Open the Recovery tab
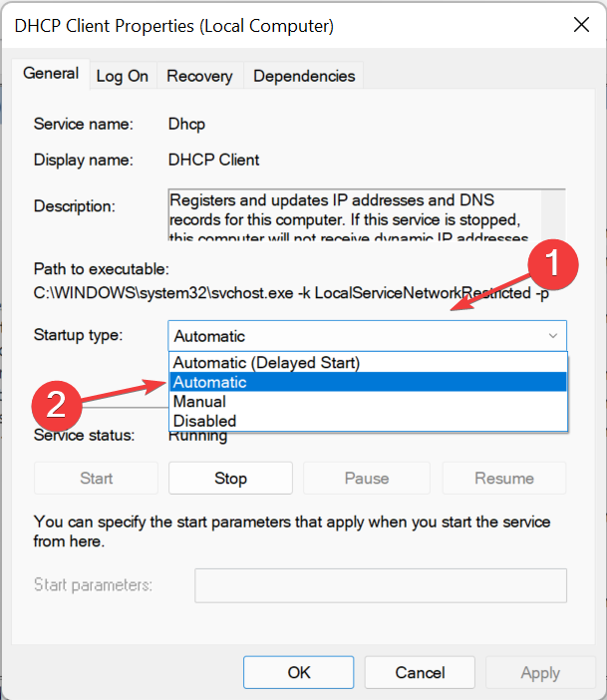This screenshot has width=607, height=700. coord(199,76)
